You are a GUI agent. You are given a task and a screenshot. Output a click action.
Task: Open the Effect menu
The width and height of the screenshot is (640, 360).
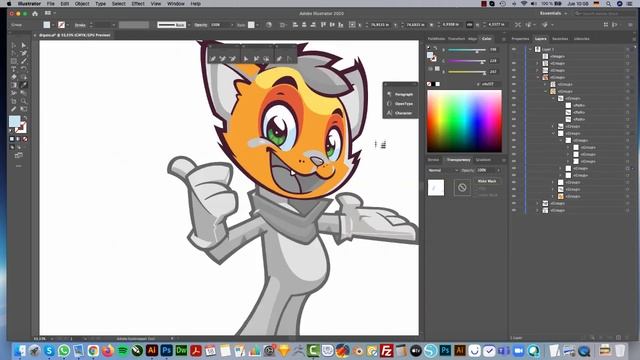138,4
